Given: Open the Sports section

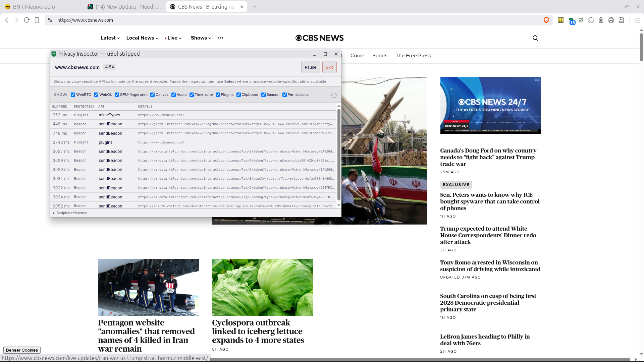Looking at the screenshot, I should 380,56.
